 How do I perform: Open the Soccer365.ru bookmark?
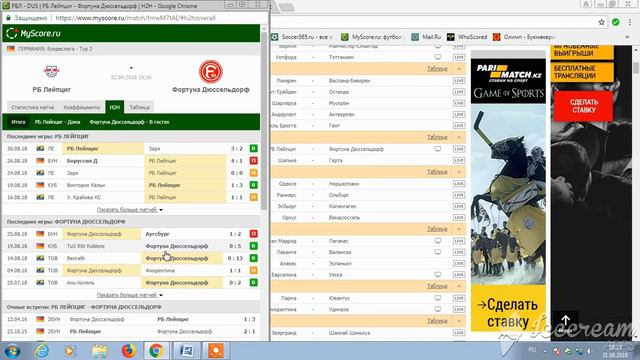point(302,37)
